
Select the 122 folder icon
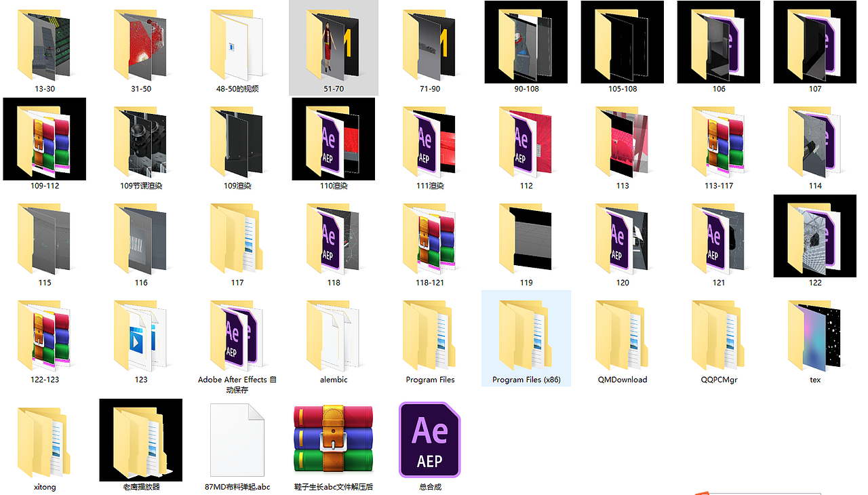click(x=815, y=236)
